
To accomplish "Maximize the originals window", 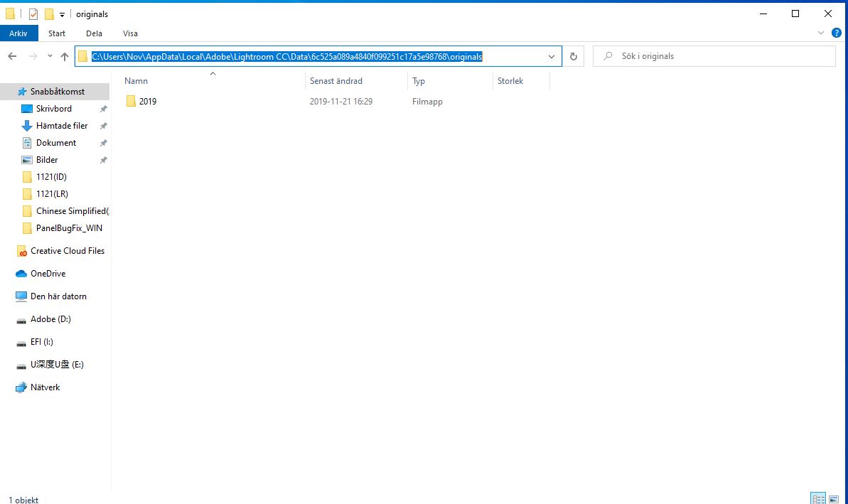I will tap(795, 14).
